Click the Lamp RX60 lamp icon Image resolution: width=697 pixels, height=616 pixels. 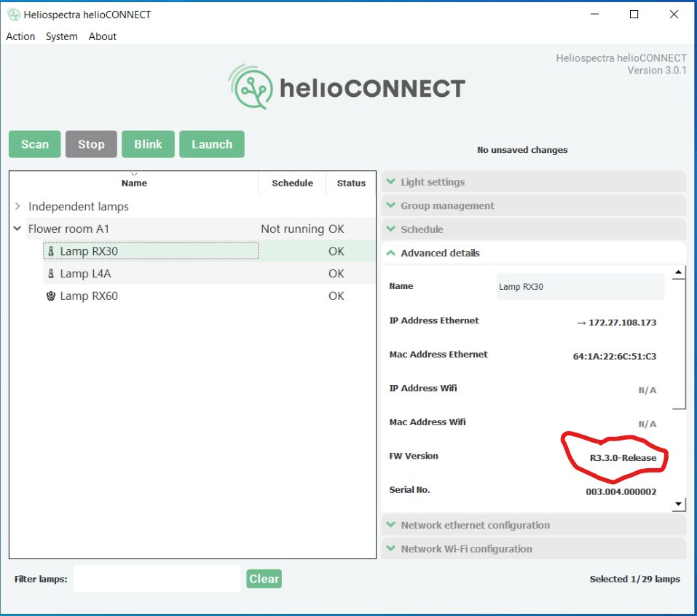[x=51, y=296]
